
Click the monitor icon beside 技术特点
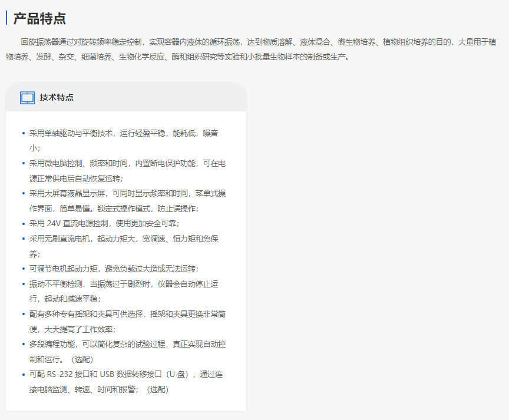coord(27,98)
